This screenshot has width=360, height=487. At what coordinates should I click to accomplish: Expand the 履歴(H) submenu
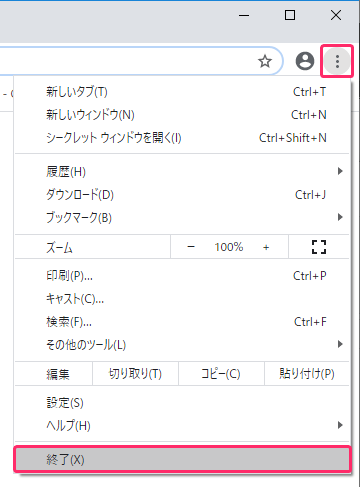[x=182, y=171]
